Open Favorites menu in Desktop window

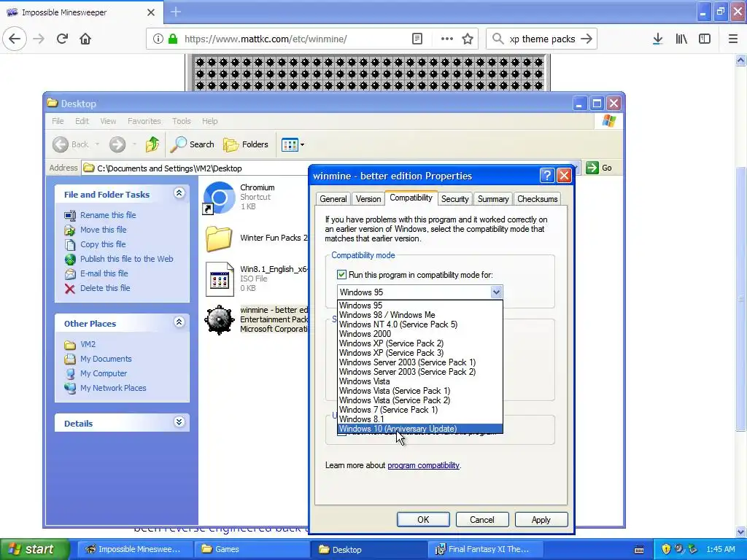pyautogui.click(x=144, y=121)
